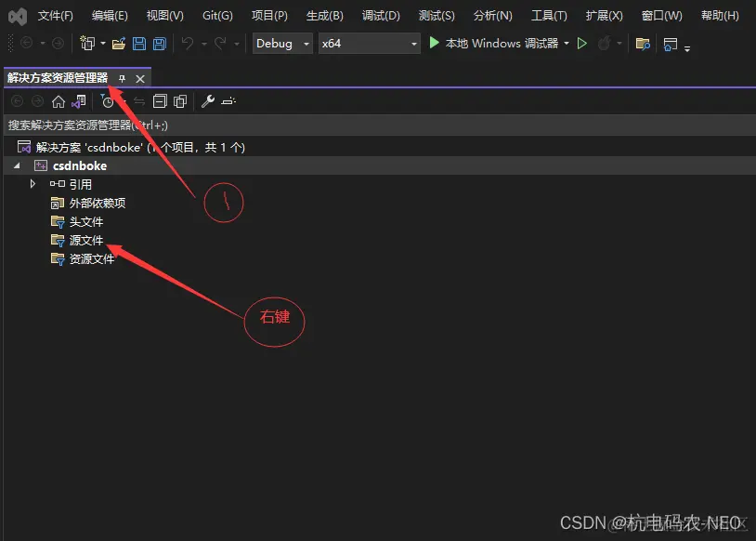The height and width of the screenshot is (541, 756).
Task: Expand the debugger target dropdown arrow
Action: click(567, 44)
